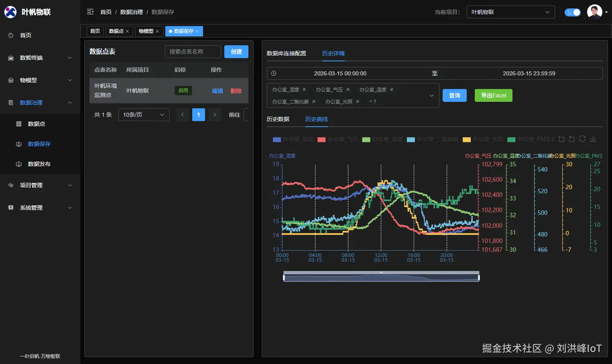The width and height of the screenshot is (612, 364).
Task: Click the chart area zoom icon
Action: [x=561, y=139]
